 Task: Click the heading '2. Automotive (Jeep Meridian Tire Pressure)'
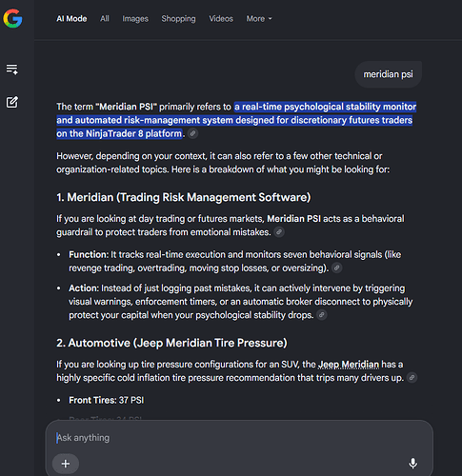(171, 343)
